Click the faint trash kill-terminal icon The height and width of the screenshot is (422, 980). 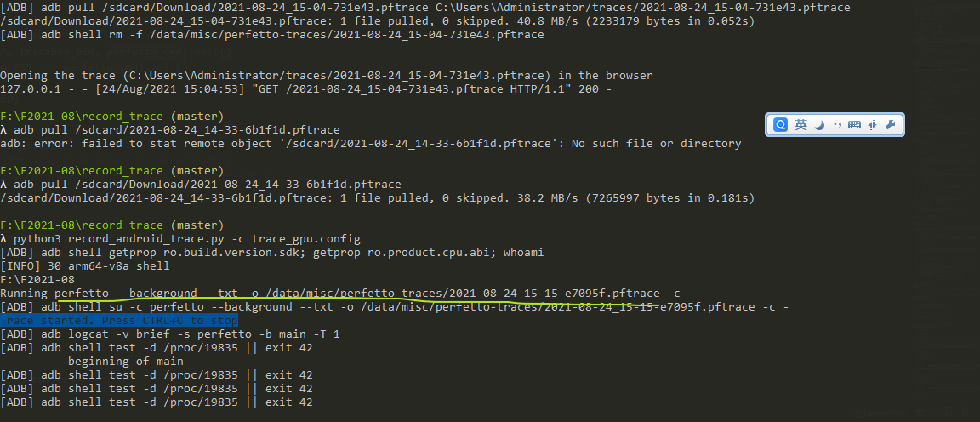[x=965, y=412]
